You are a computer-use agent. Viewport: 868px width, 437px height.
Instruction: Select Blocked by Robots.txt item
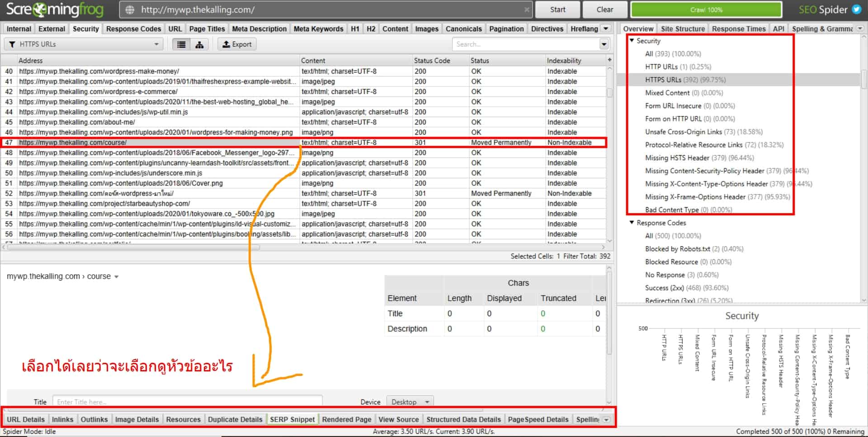coord(694,249)
